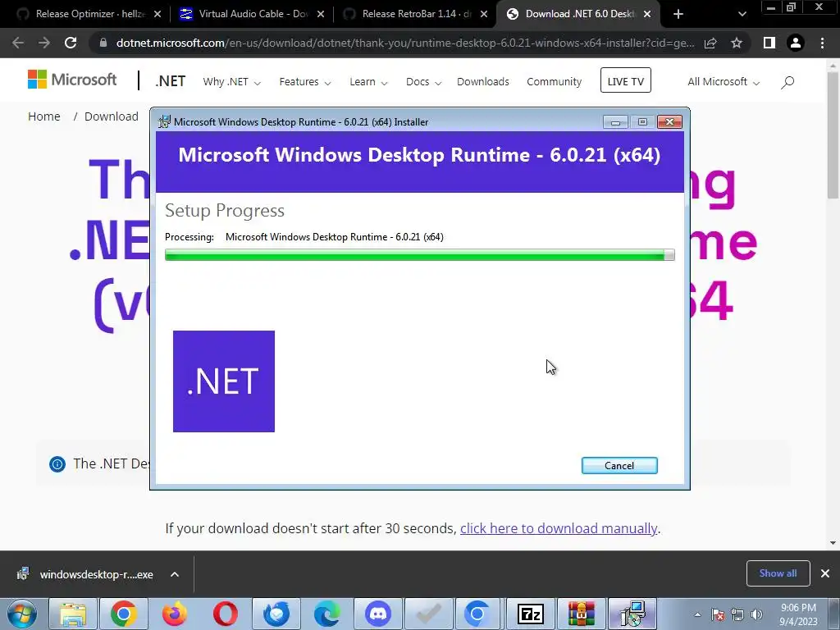Open Discord from the taskbar
Image resolution: width=840 pixels, height=630 pixels.
tap(377, 614)
